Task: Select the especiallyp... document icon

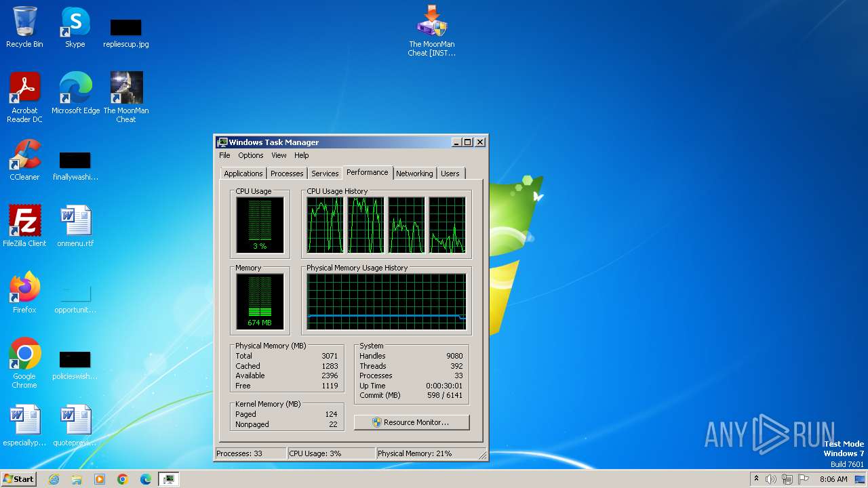Action: [x=24, y=426]
